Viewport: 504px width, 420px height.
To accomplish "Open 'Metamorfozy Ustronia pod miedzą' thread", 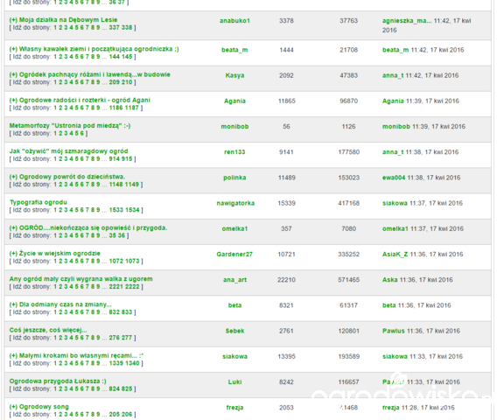I will pyautogui.click(x=70, y=126).
